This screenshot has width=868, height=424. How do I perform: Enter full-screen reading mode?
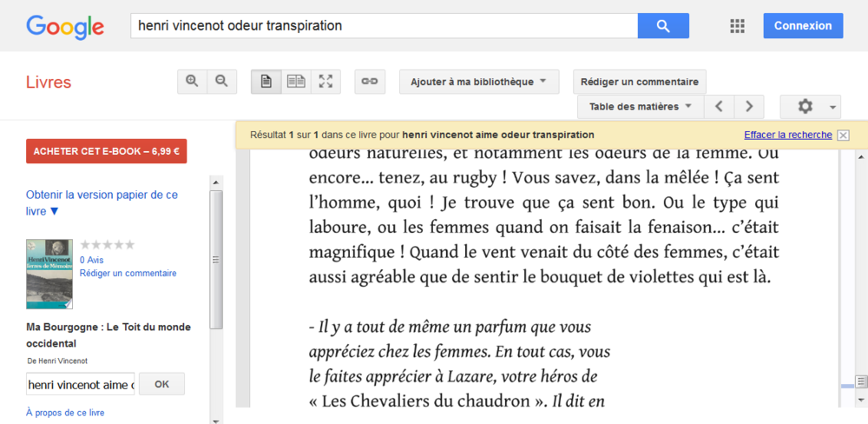point(326,82)
